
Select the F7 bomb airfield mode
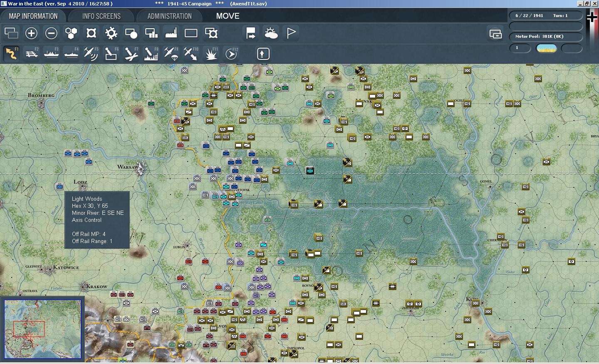coord(131,54)
